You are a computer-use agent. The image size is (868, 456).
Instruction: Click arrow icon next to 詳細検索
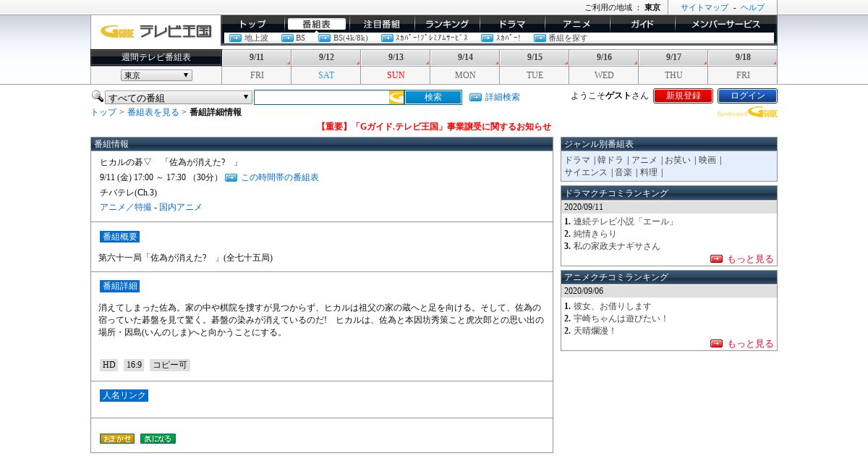(475, 97)
